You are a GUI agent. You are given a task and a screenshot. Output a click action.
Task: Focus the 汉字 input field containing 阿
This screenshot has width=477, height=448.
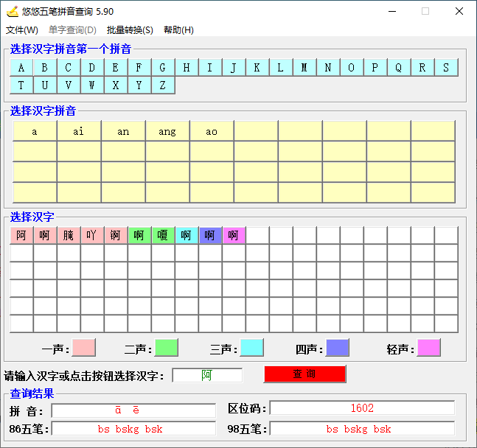pos(207,375)
